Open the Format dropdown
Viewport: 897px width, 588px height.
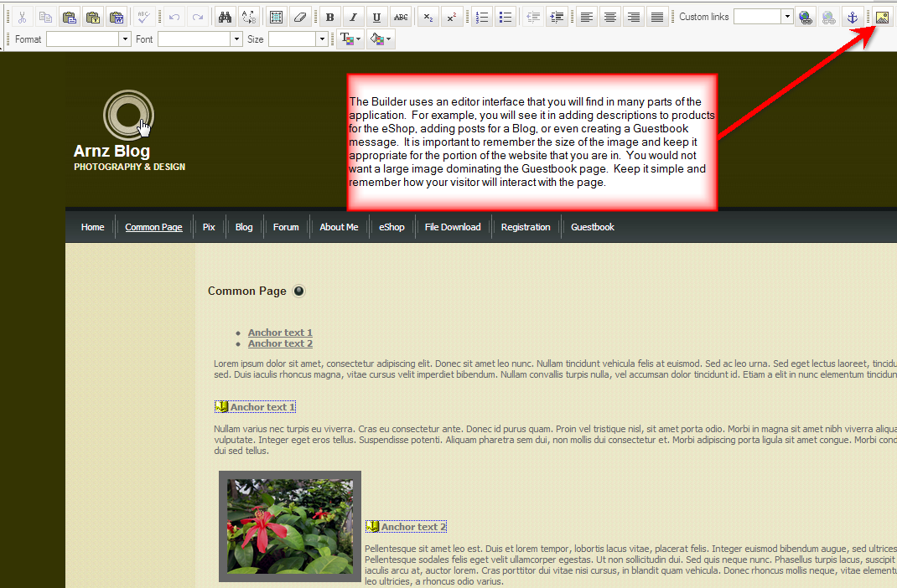pos(125,39)
